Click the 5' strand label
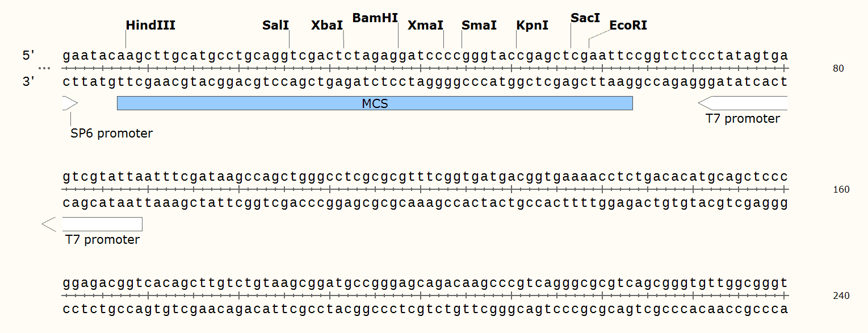868x333 pixels. [x=28, y=55]
